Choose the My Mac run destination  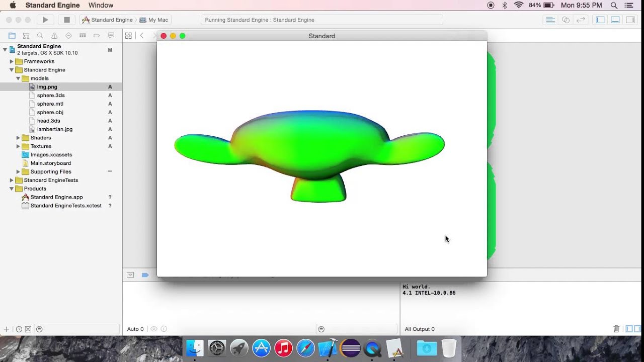pyautogui.click(x=154, y=20)
